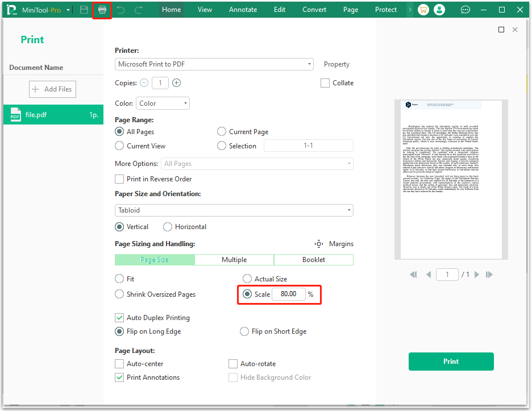Open the More Options All Pages dropdown
Viewport: 532px width, 411px height.
coord(257,164)
